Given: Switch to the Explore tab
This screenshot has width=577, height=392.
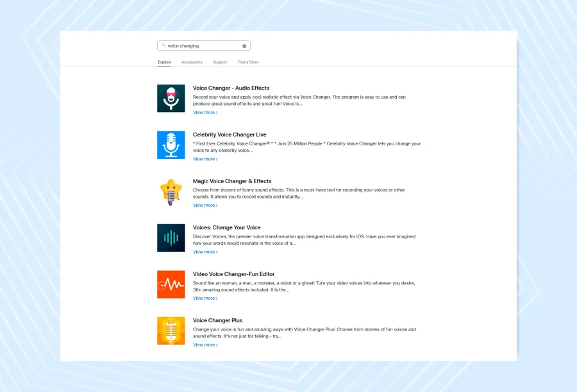Looking at the screenshot, I should click(164, 62).
